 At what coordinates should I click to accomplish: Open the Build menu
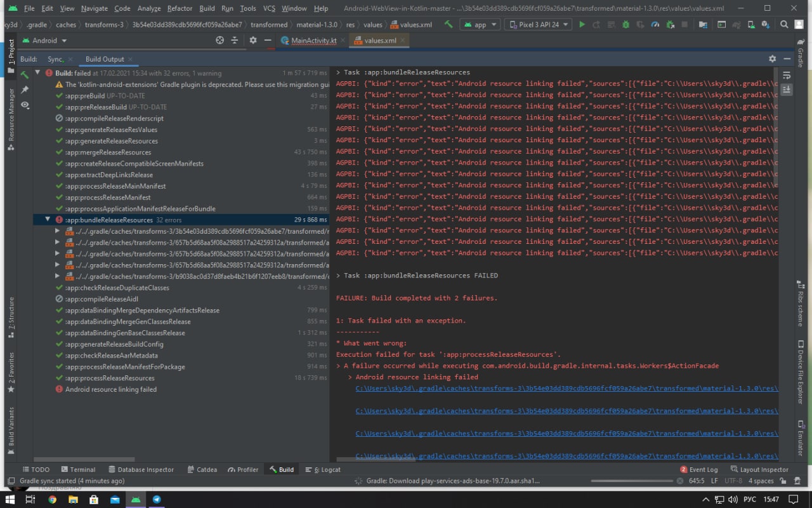(207, 8)
